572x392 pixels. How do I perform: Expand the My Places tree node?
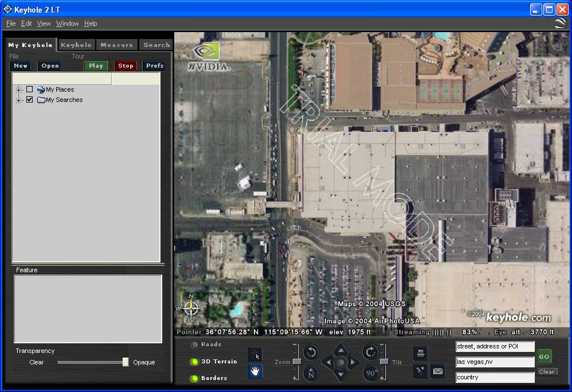coord(18,89)
